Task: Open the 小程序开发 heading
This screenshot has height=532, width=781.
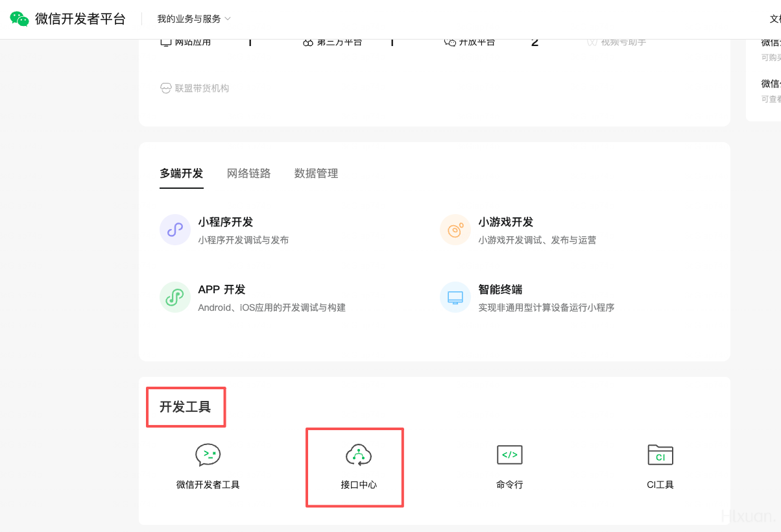Action: click(x=226, y=223)
